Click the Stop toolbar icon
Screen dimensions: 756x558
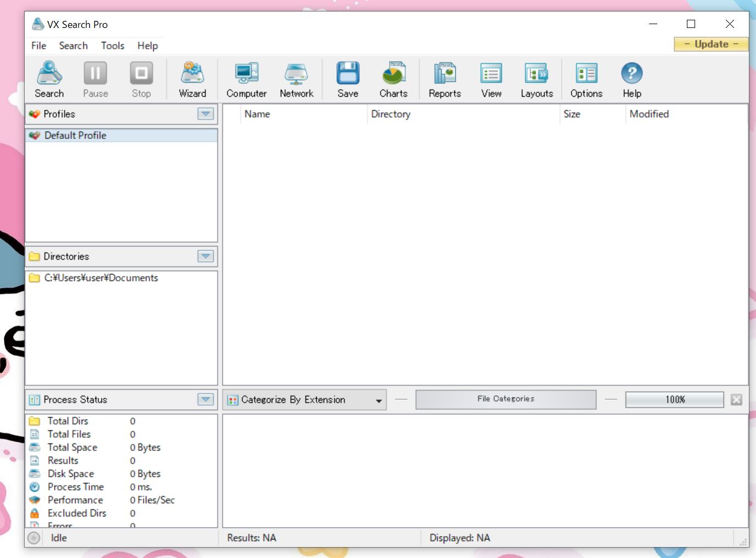click(x=141, y=73)
